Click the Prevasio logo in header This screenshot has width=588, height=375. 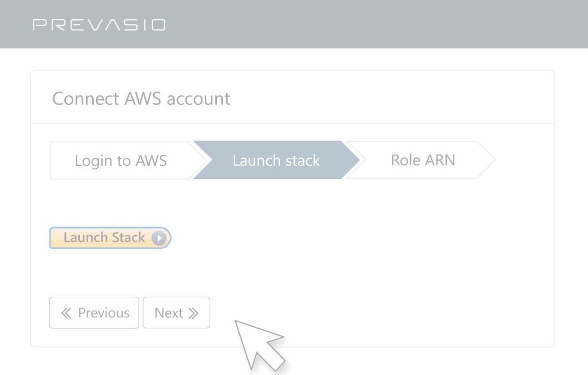click(99, 25)
